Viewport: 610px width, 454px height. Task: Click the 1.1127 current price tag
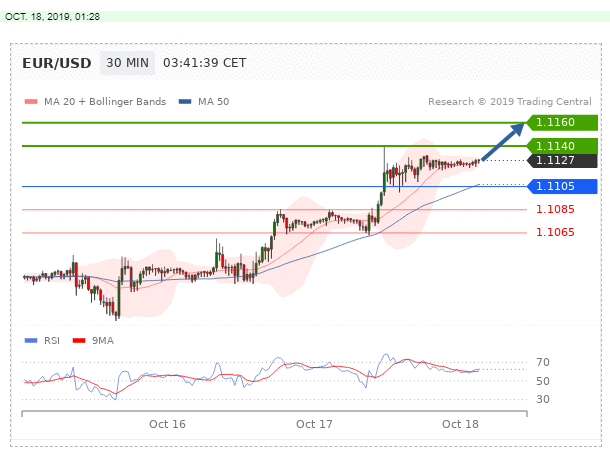(x=562, y=160)
